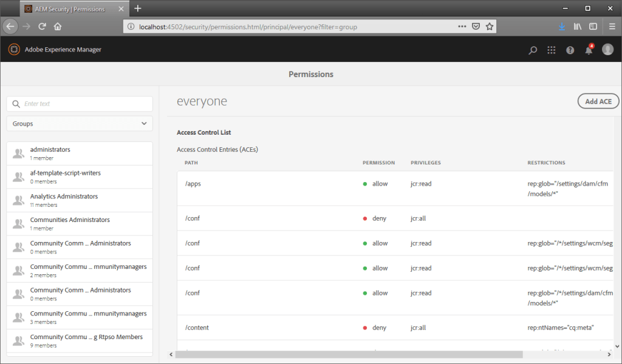Open the downloads arrow icon

click(562, 27)
